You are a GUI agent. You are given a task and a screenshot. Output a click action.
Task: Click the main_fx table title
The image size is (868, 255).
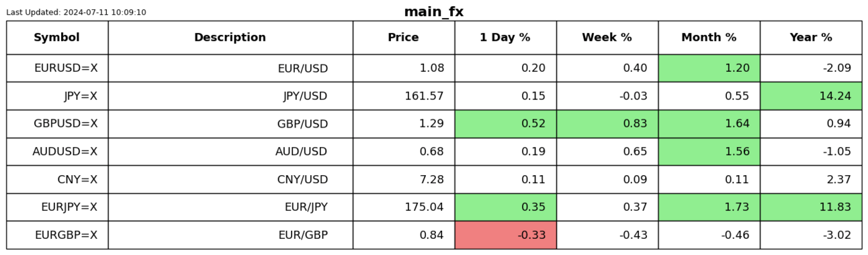pos(434,12)
